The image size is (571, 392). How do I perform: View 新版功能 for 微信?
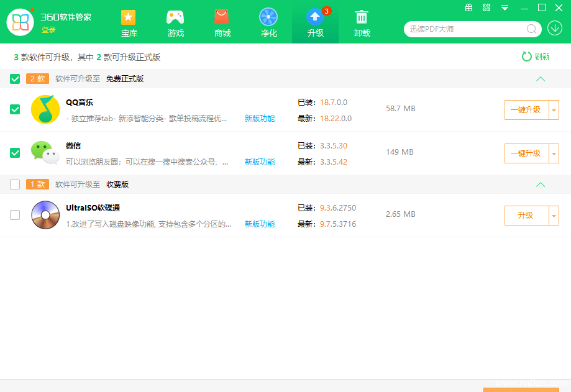point(260,162)
